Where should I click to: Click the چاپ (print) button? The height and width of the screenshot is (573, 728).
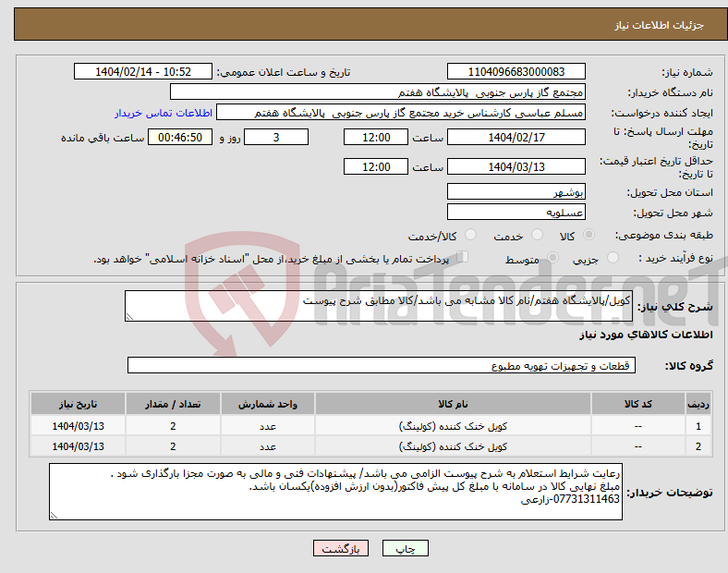(x=405, y=548)
